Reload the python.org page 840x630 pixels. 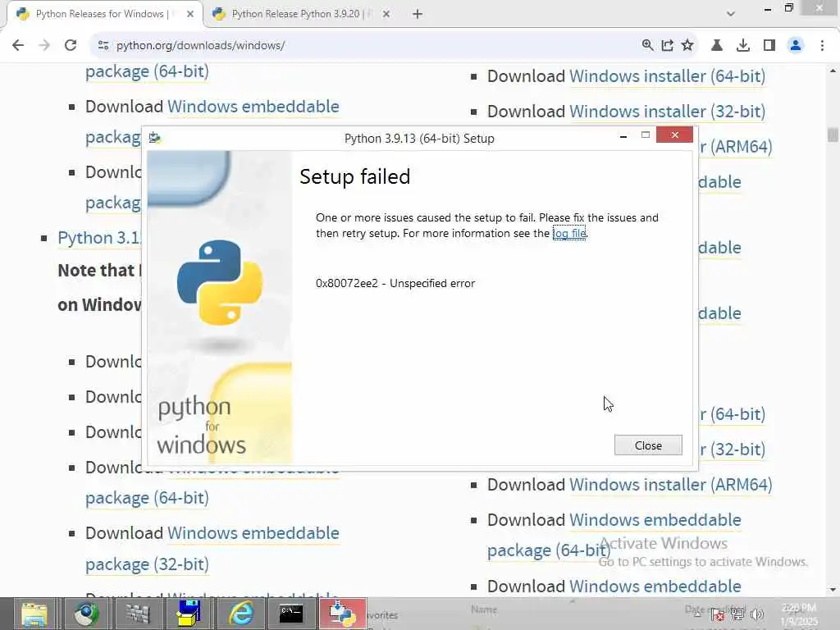(71, 45)
